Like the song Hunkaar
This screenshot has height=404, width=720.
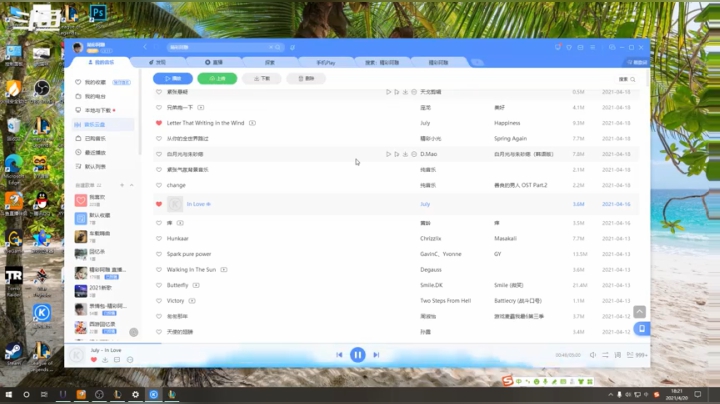click(159, 238)
